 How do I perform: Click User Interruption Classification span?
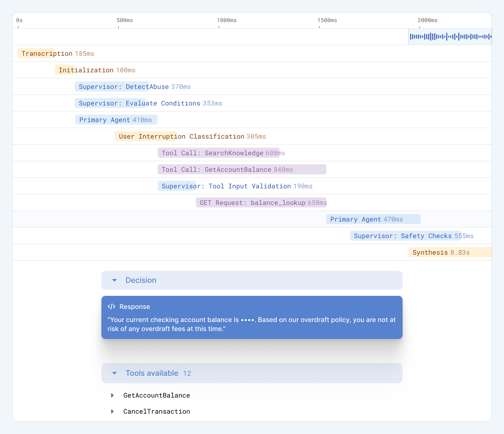pos(145,136)
